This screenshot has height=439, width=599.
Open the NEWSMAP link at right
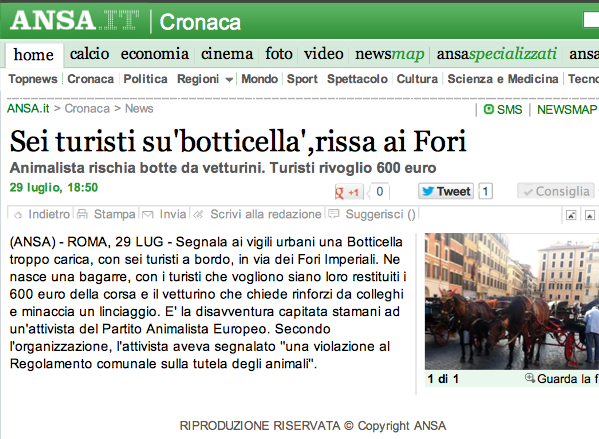567,110
